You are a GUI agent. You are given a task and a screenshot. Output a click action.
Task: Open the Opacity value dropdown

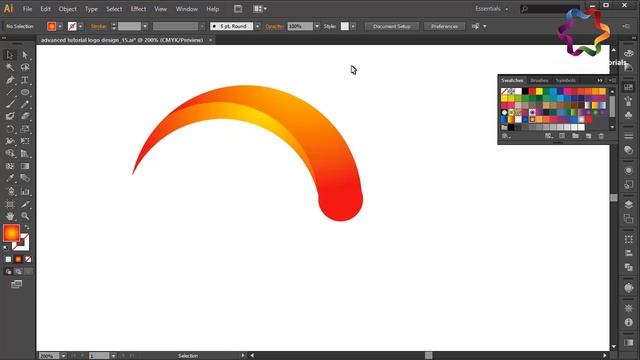pyautogui.click(x=317, y=27)
